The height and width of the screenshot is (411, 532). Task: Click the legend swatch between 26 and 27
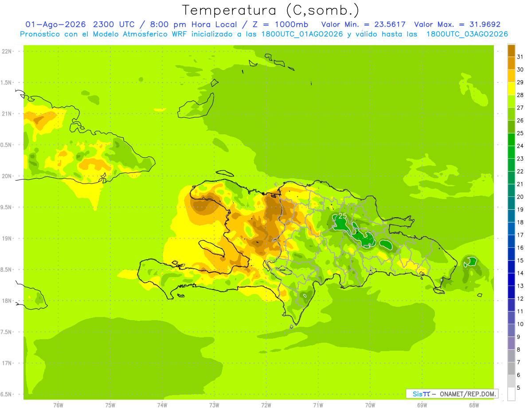[511, 114]
